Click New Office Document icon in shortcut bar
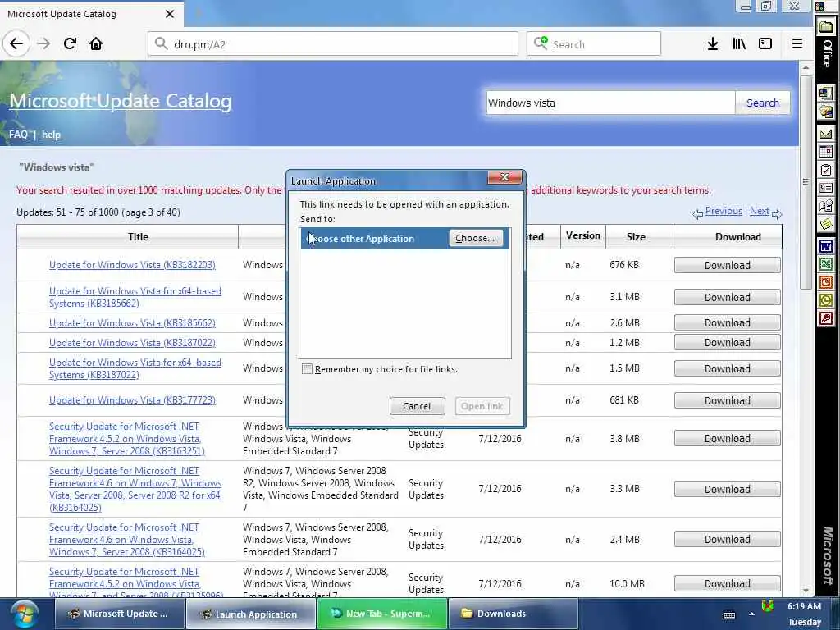This screenshot has height=630, width=840. point(826,94)
